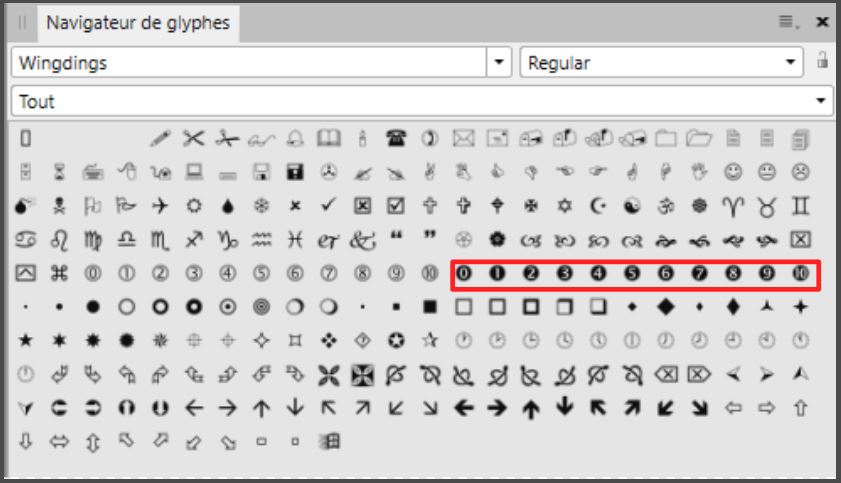The width and height of the screenshot is (841, 483).
Task: Select the snowflake glyph
Action: point(261,206)
